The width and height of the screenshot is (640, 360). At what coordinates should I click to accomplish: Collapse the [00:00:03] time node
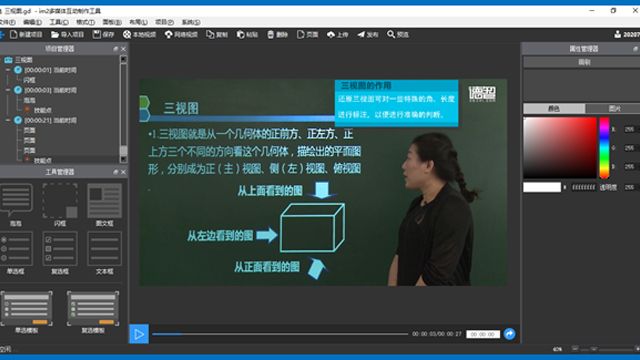(8, 90)
